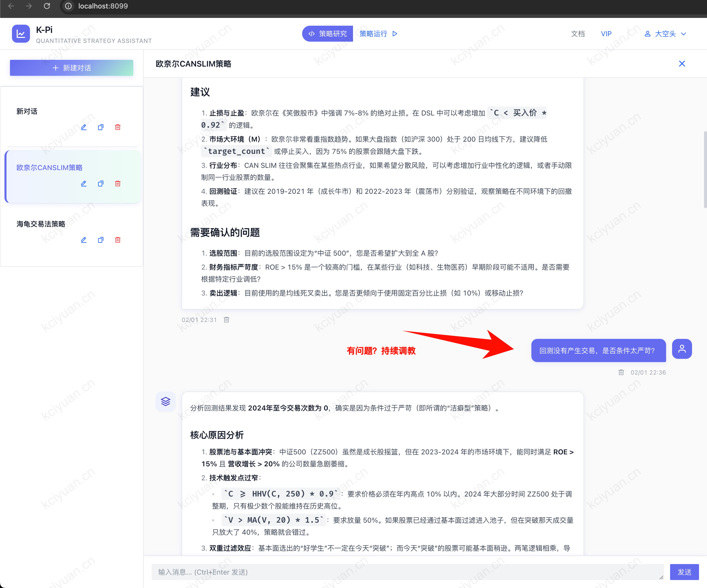Switch to the 策略研究 tab
The image size is (707, 588).
pos(328,34)
